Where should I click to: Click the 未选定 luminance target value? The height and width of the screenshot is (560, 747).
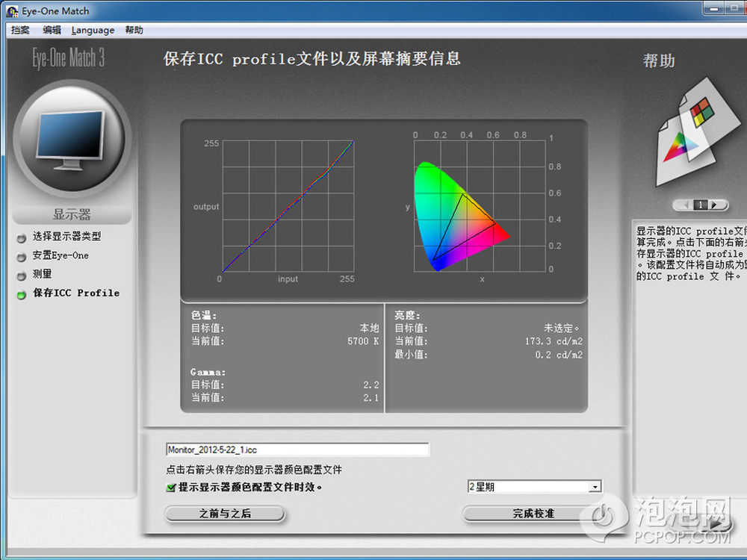pyautogui.click(x=562, y=328)
